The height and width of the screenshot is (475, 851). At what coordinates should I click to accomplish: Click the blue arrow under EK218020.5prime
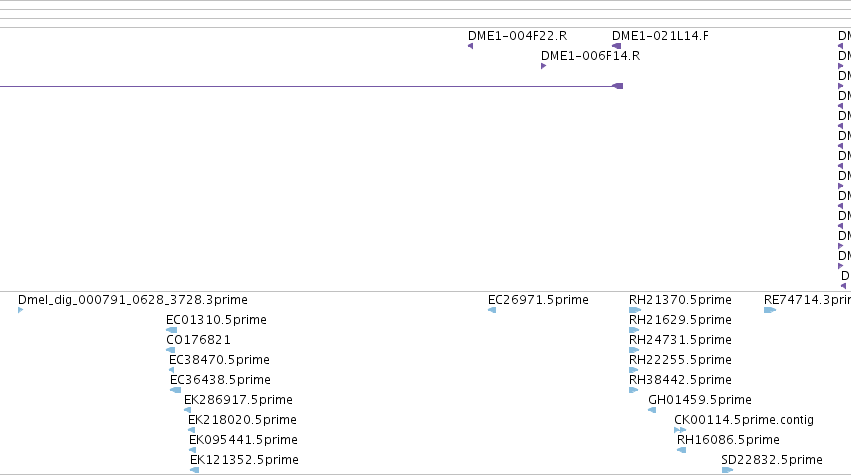coord(191,430)
